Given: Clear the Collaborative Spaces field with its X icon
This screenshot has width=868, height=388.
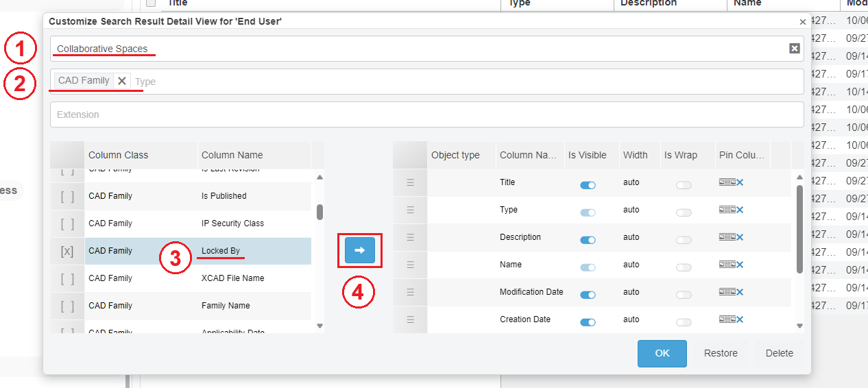Looking at the screenshot, I should pyautogui.click(x=794, y=48).
